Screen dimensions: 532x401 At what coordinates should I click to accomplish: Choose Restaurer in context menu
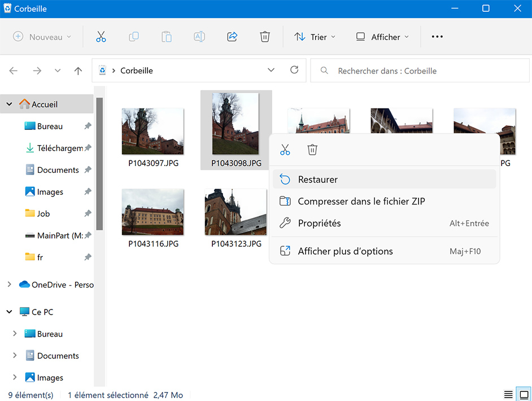click(384, 179)
